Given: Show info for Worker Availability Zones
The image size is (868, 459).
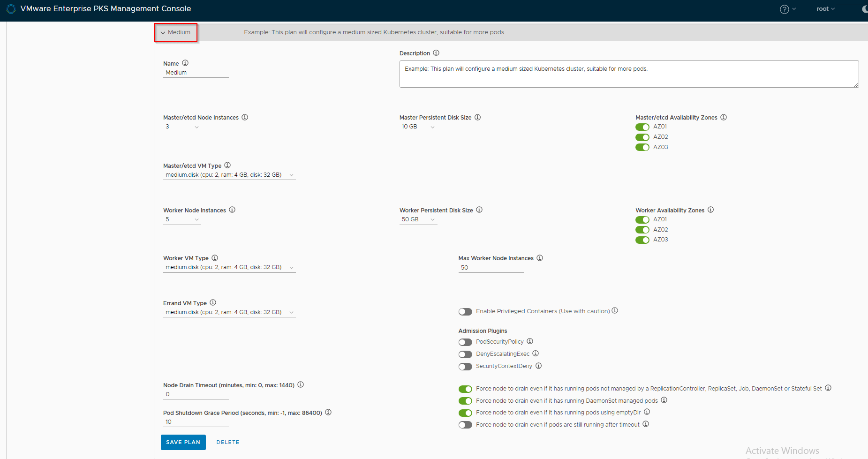Looking at the screenshot, I should (x=711, y=210).
